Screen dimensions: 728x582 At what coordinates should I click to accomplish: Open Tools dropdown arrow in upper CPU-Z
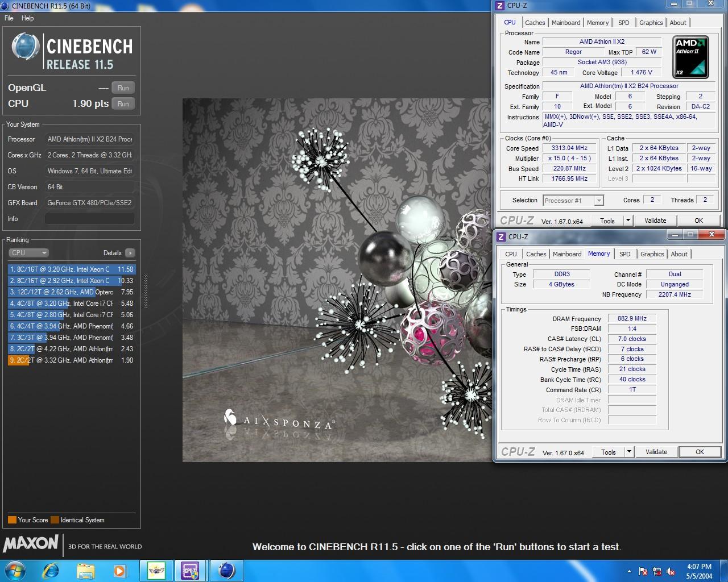point(628,221)
